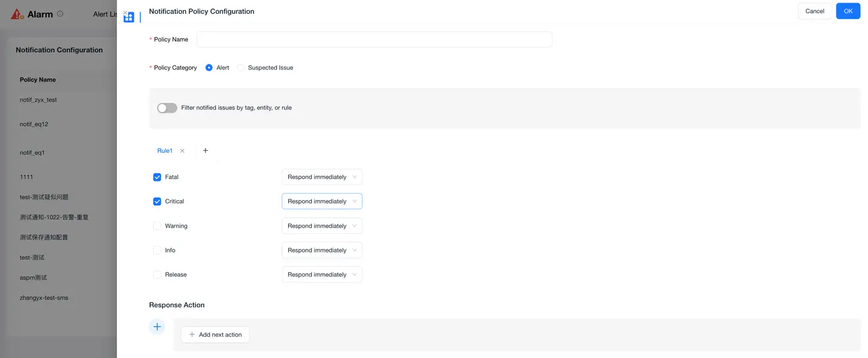Open the Alert List menu item
Viewport: 868px width, 358px height.
click(x=105, y=13)
